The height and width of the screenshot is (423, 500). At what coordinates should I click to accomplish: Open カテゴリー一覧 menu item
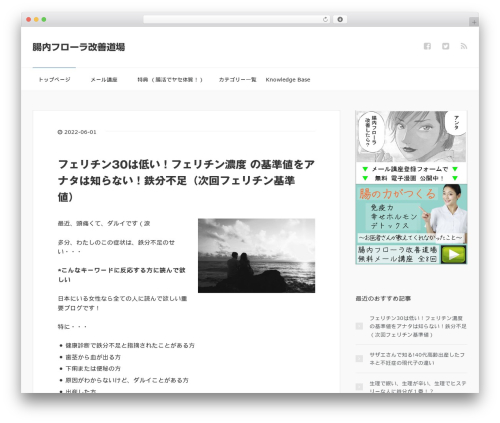pos(237,80)
